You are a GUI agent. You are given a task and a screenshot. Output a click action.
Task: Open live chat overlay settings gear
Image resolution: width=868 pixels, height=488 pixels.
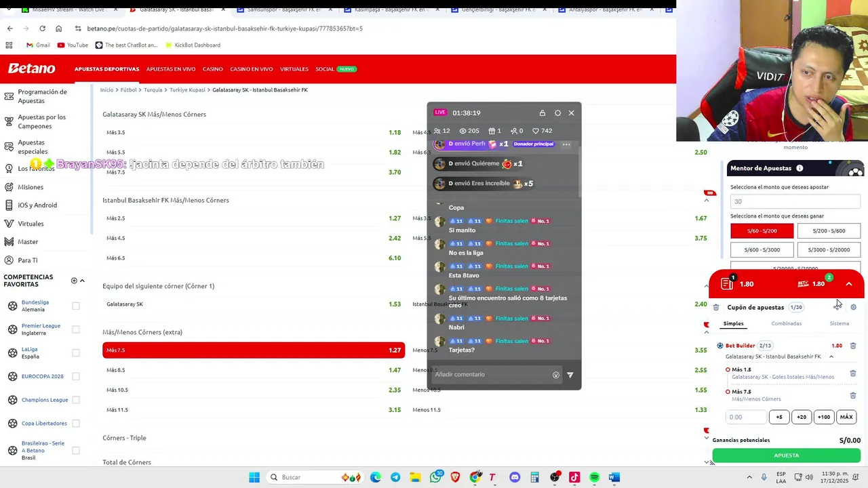click(557, 113)
